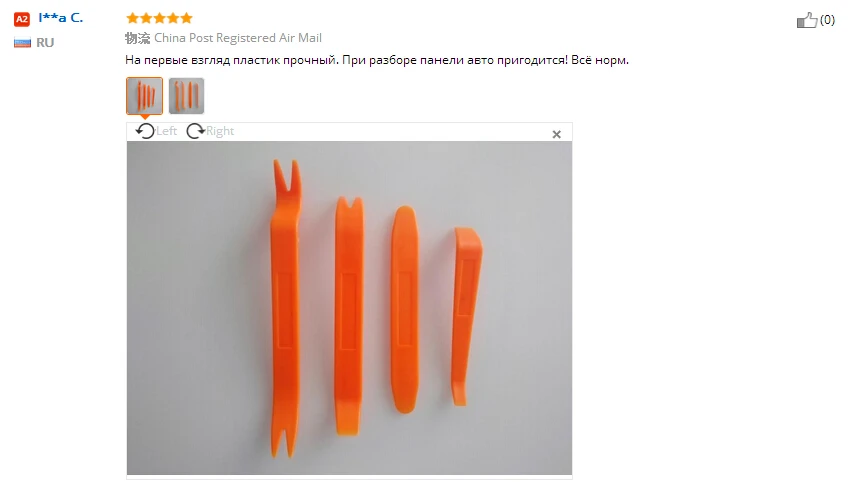Click the fifth star of rating
855x490 pixels.
[186, 18]
